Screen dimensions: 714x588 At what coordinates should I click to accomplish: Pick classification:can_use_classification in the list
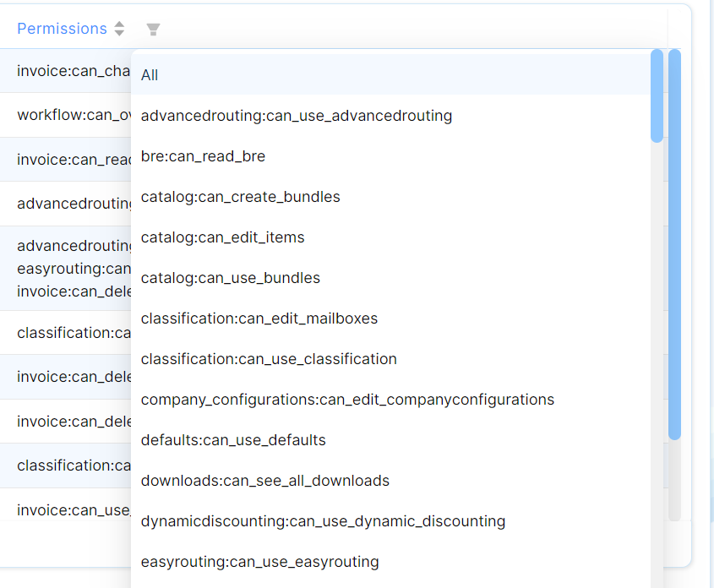(x=269, y=359)
